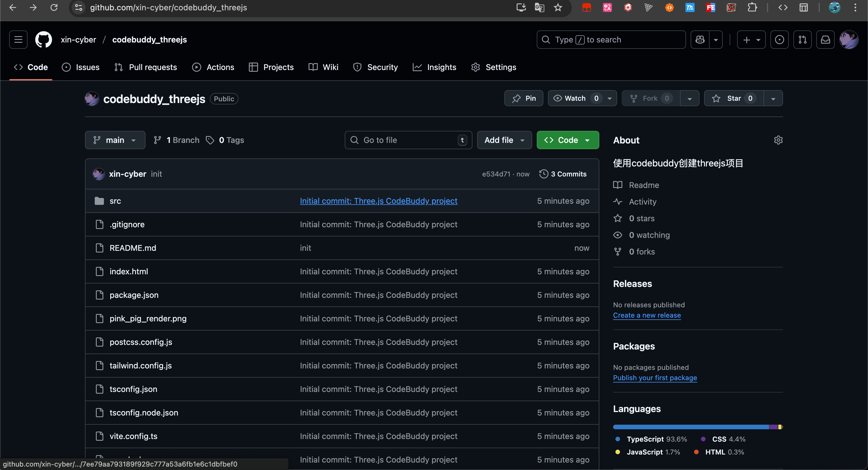This screenshot has width=868, height=470.
Task: Open the pull requests icon in the header
Action: [x=802, y=40]
